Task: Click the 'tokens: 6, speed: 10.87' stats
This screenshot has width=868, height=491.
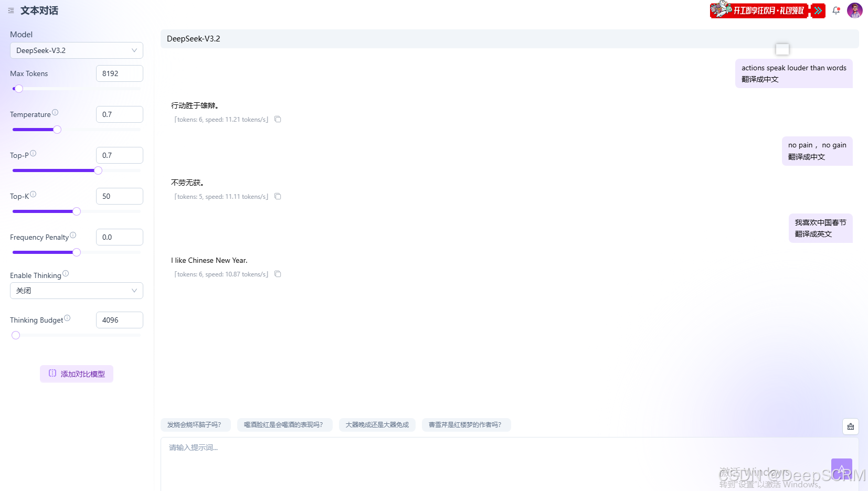Action: (x=221, y=274)
